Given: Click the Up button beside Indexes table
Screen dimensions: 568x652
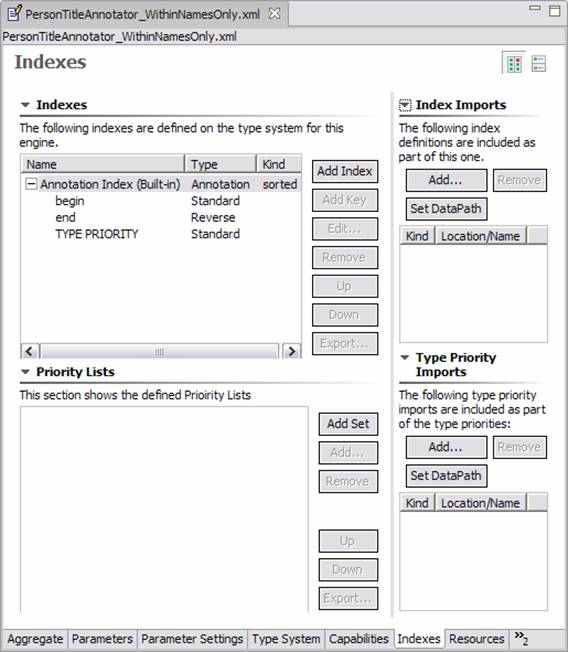Looking at the screenshot, I should tap(345, 286).
